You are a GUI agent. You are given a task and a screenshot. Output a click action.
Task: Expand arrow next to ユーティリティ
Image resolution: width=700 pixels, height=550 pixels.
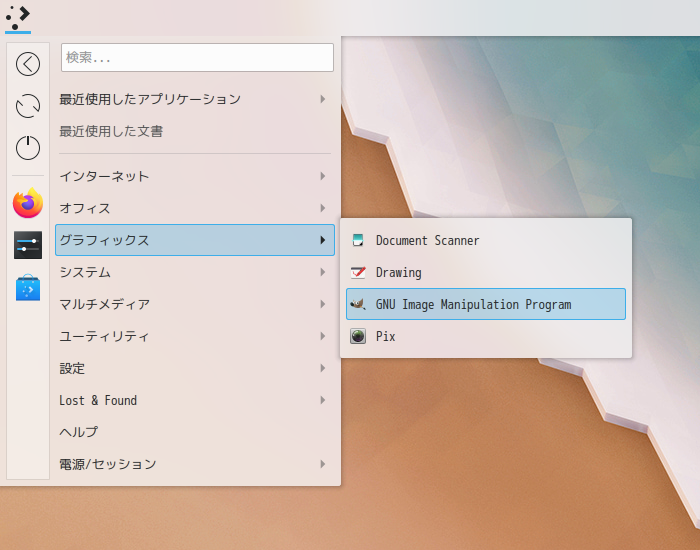(322, 336)
